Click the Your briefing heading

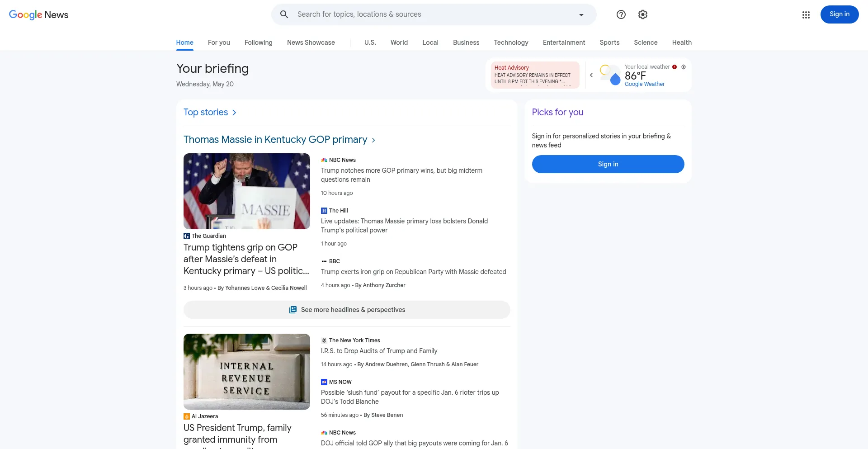[x=212, y=69]
